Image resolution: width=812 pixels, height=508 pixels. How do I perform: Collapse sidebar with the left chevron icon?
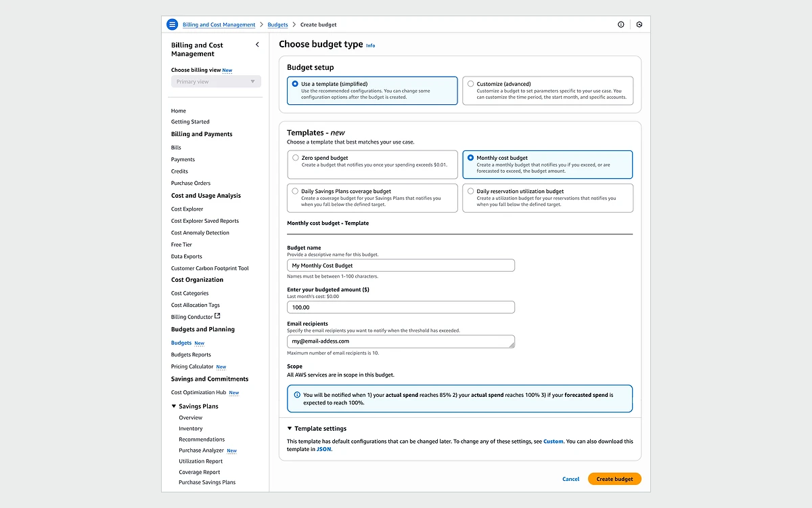[257, 45]
